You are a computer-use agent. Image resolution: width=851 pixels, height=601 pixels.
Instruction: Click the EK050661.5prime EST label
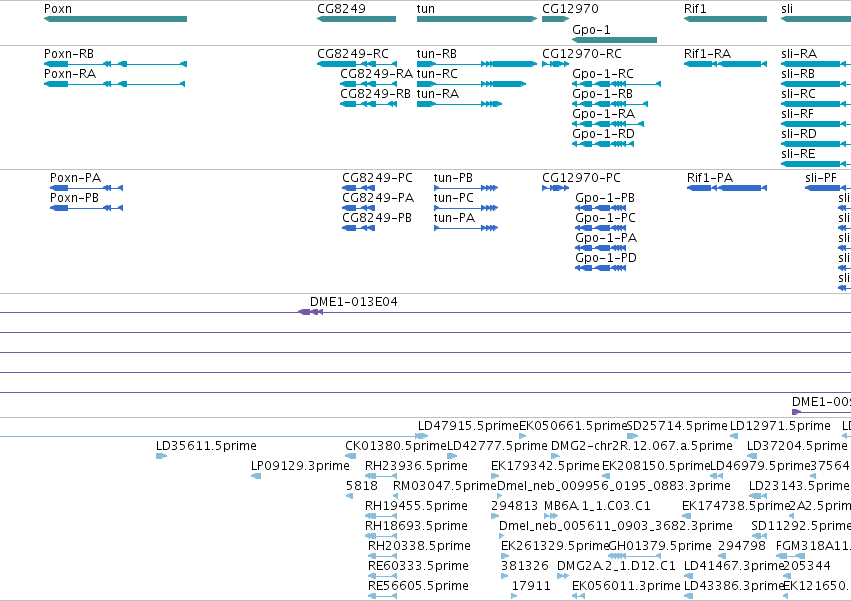(x=573, y=426)
